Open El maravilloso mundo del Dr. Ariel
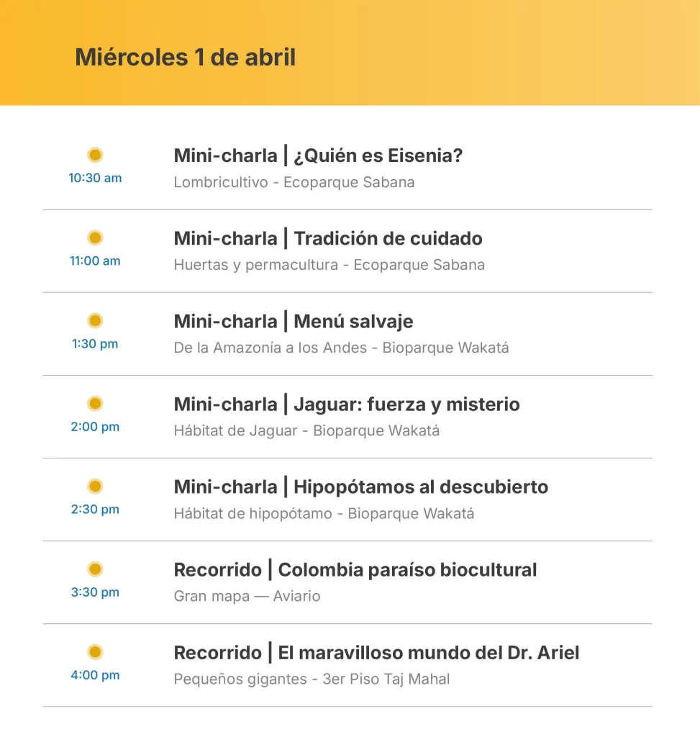The width and height of the screenshot is (700, 737). 376,653
